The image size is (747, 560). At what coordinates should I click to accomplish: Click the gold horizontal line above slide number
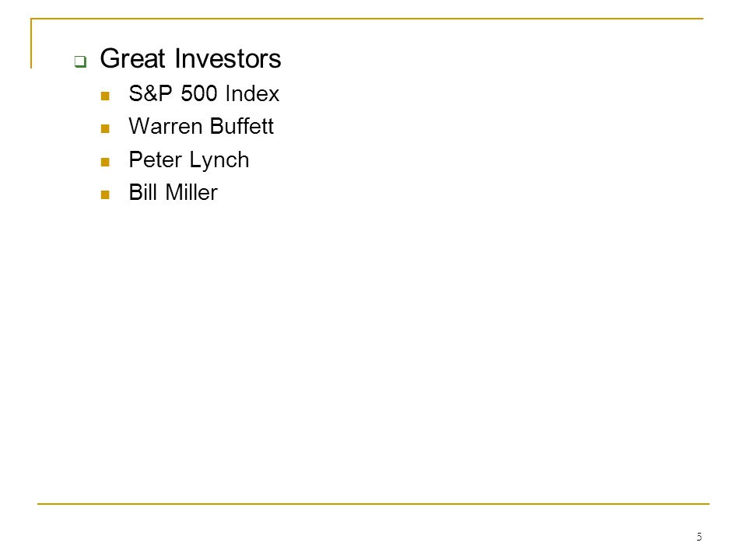(373, 503)
